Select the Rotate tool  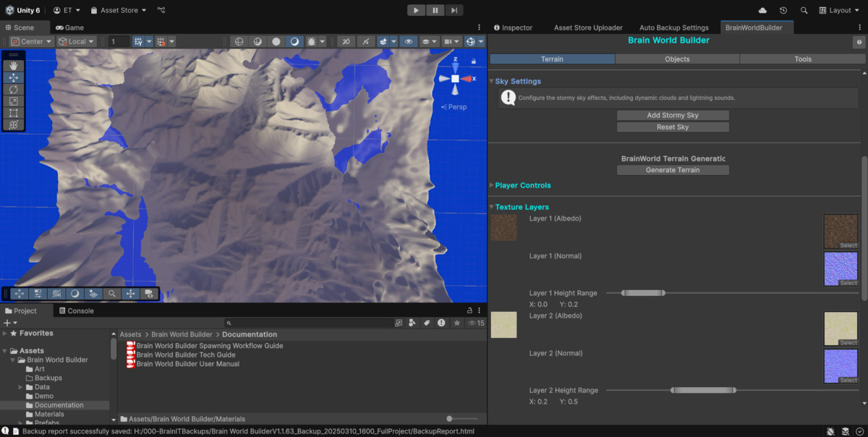point(13,89)
